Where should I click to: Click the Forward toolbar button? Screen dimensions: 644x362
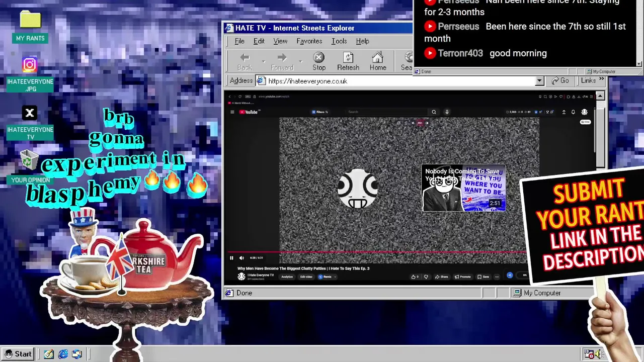tap(282, 61)
